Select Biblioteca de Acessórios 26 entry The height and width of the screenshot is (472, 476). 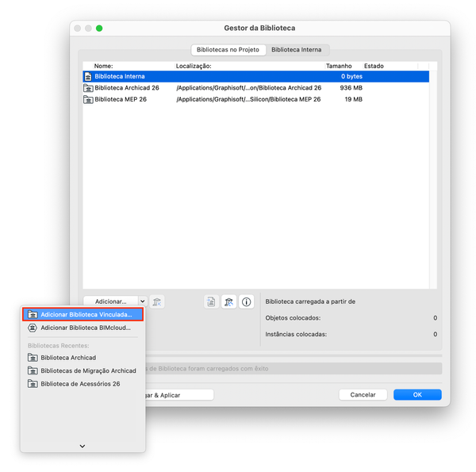coord(83,384)
